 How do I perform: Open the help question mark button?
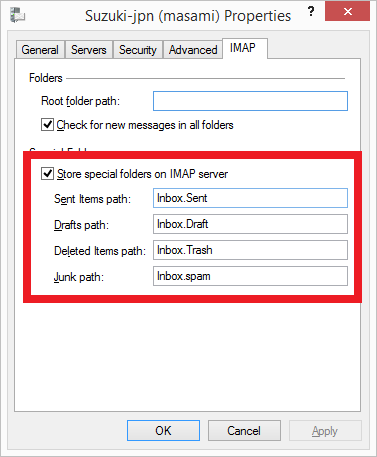pos(311,12)
